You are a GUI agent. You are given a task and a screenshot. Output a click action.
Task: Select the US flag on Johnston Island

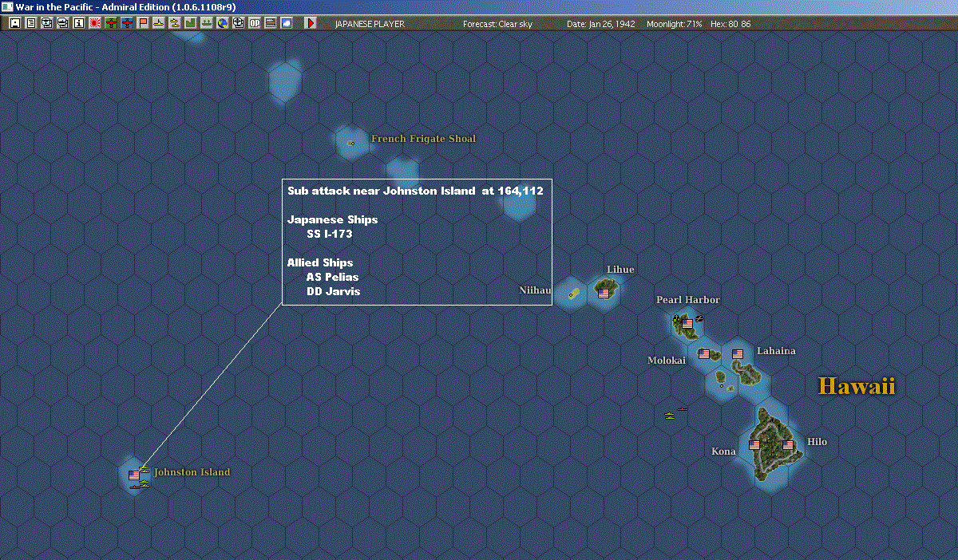coord(134,475)
